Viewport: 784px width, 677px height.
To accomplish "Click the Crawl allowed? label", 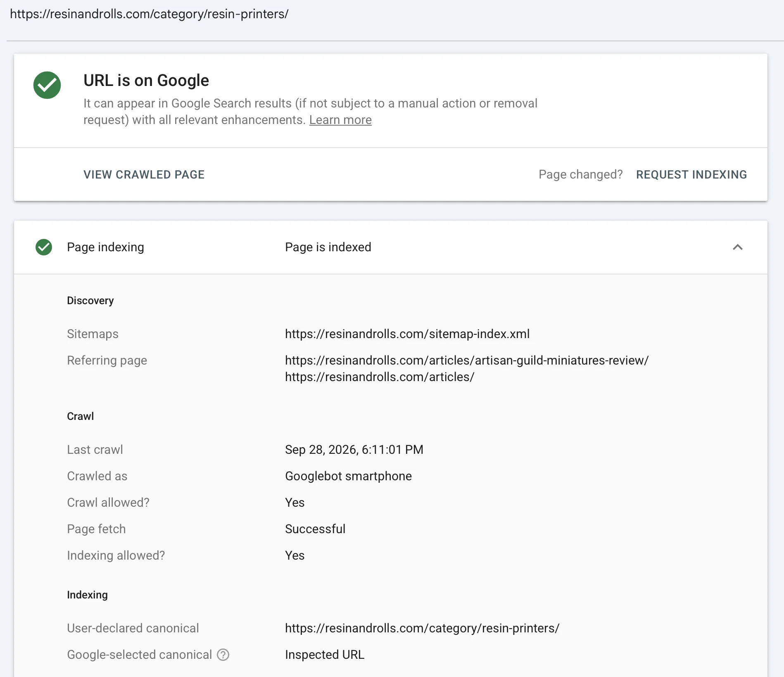I will point(108,503).
